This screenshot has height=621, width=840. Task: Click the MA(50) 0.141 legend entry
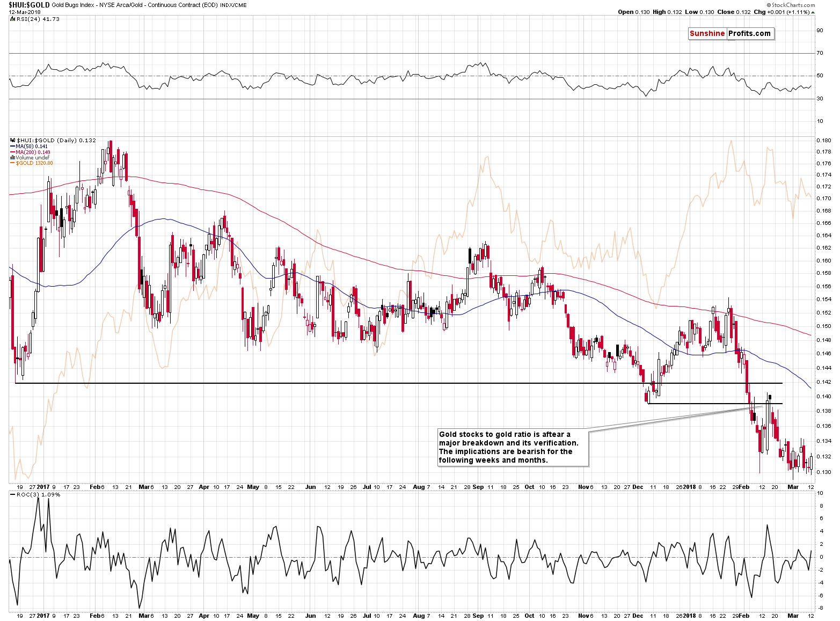[x=29, y=146]
